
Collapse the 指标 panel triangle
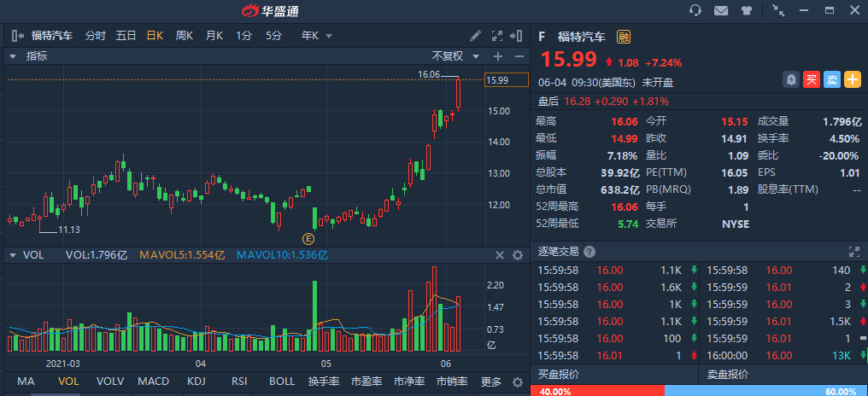13,55
